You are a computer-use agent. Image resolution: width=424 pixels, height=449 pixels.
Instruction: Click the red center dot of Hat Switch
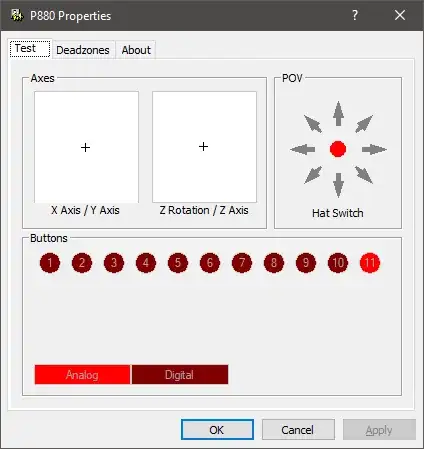[338, 149]
